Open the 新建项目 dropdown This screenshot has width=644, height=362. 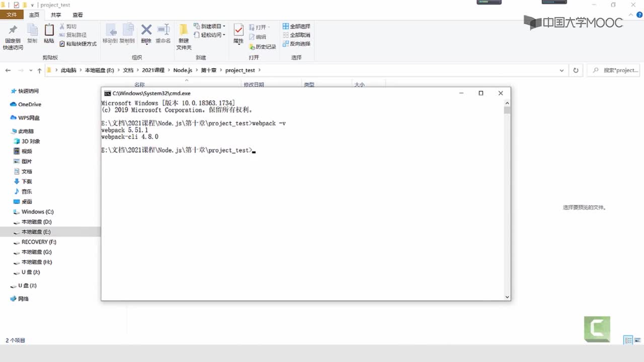point(210,26)
